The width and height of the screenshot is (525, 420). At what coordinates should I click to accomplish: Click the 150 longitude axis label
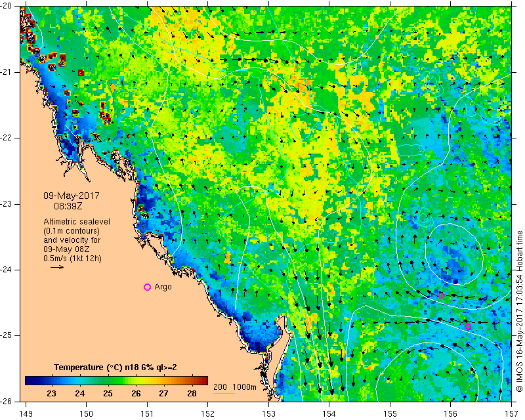[x=87, y=414]
